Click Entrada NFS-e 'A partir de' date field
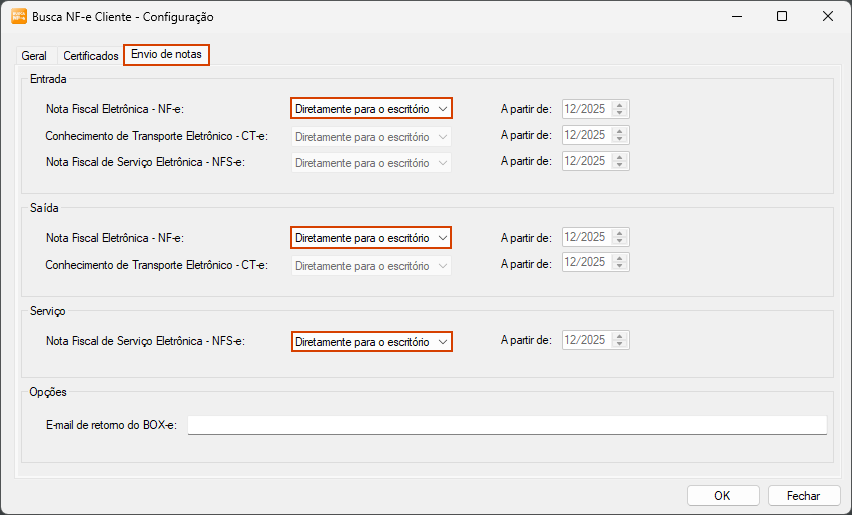 pos(587,161)
